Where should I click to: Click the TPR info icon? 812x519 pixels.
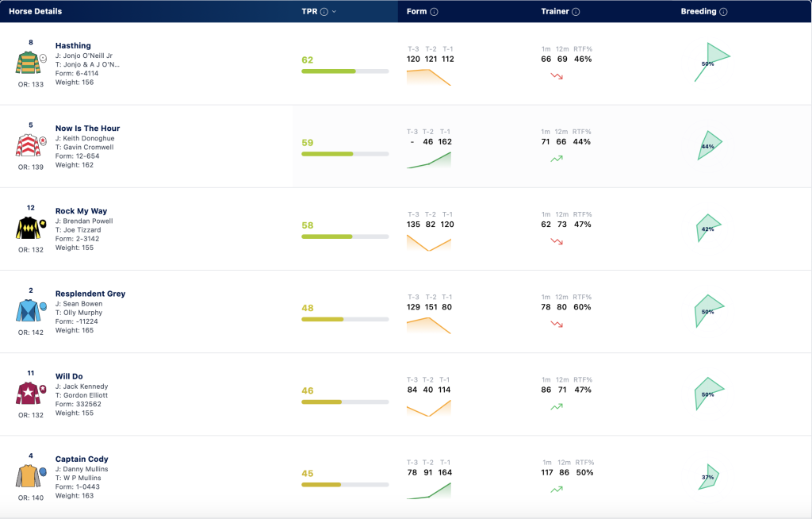324,11
